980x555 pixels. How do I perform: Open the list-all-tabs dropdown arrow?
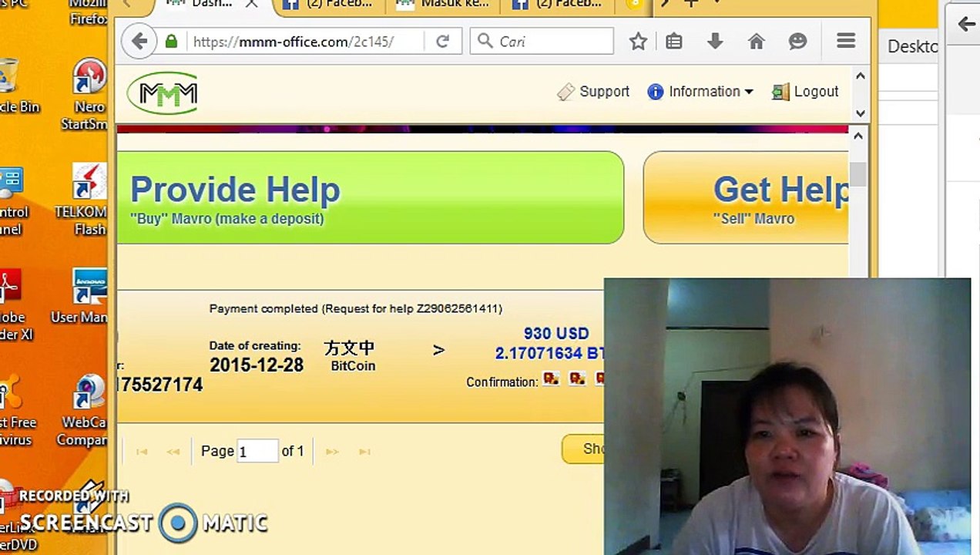point(718,4)
